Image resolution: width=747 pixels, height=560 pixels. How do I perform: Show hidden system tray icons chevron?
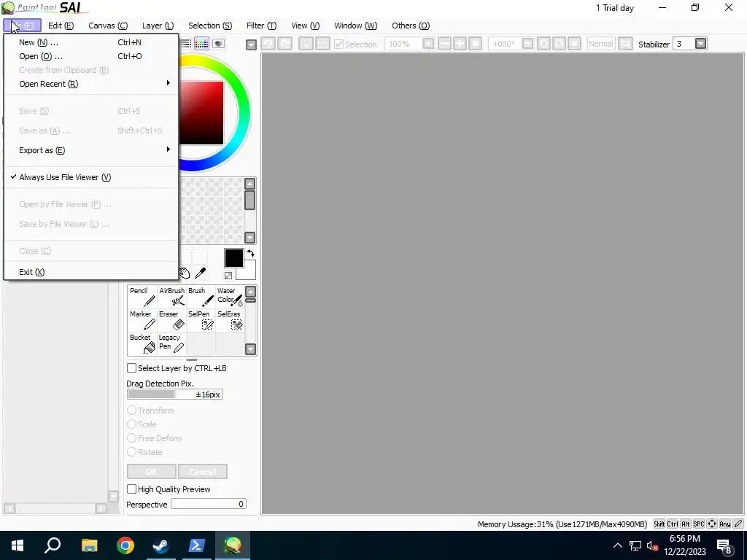[x=617, y=545]
